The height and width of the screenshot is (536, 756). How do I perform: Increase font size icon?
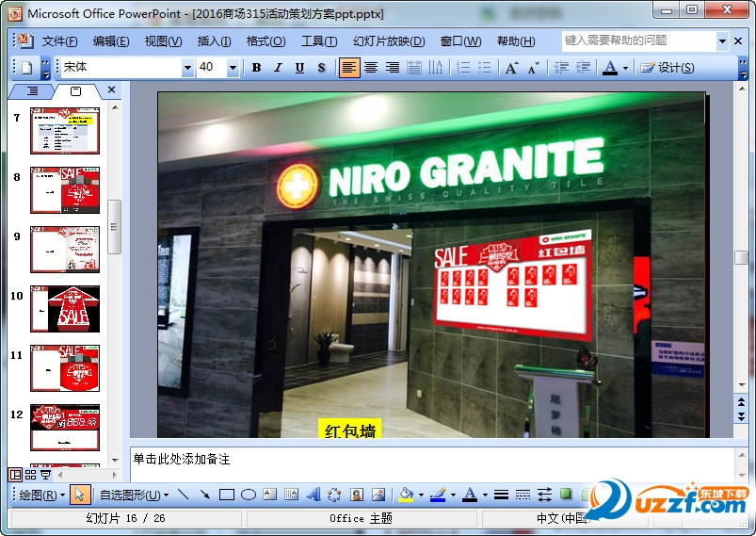tap(511, 68)
